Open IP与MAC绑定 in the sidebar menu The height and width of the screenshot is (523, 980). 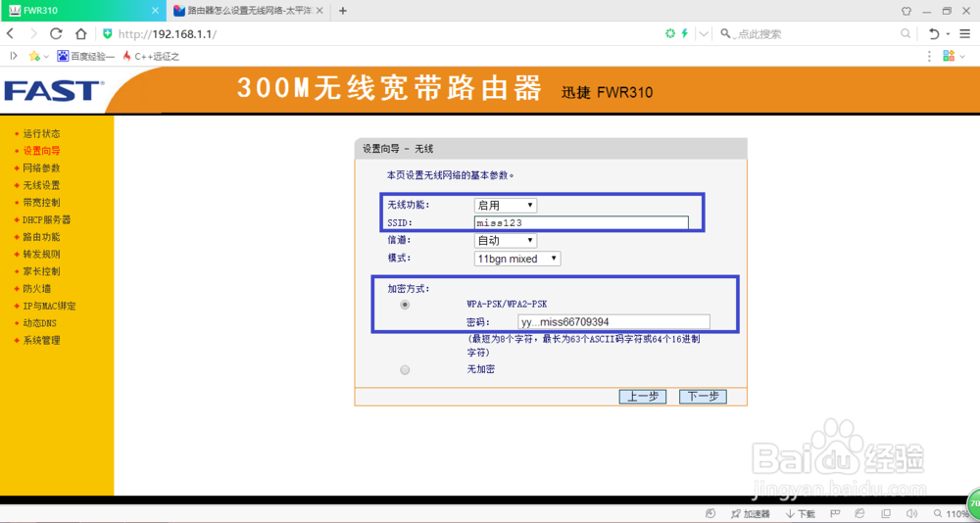tap(49, 307)
